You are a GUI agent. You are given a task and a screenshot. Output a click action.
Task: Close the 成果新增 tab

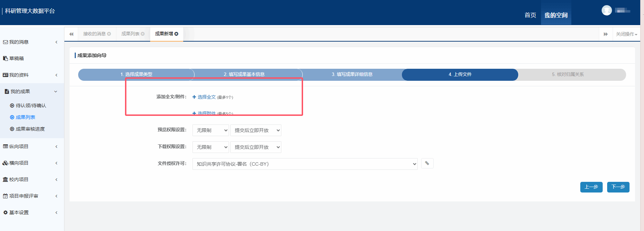tap(176, 34)
